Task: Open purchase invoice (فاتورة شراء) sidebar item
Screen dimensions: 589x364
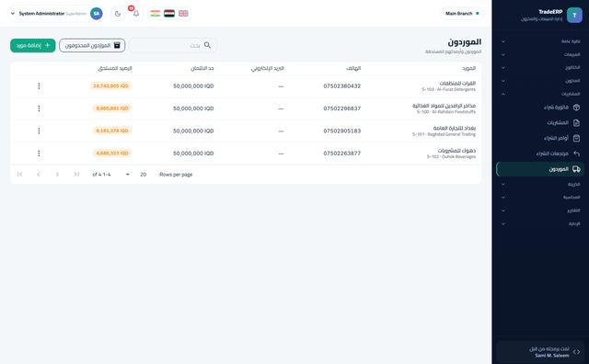Action: (540, 108)
